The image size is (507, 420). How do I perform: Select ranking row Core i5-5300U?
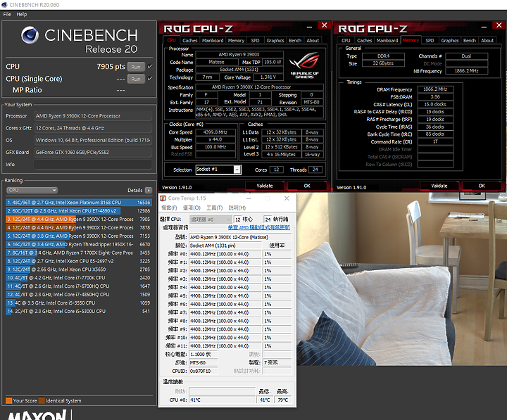click(x=79, y=312)
